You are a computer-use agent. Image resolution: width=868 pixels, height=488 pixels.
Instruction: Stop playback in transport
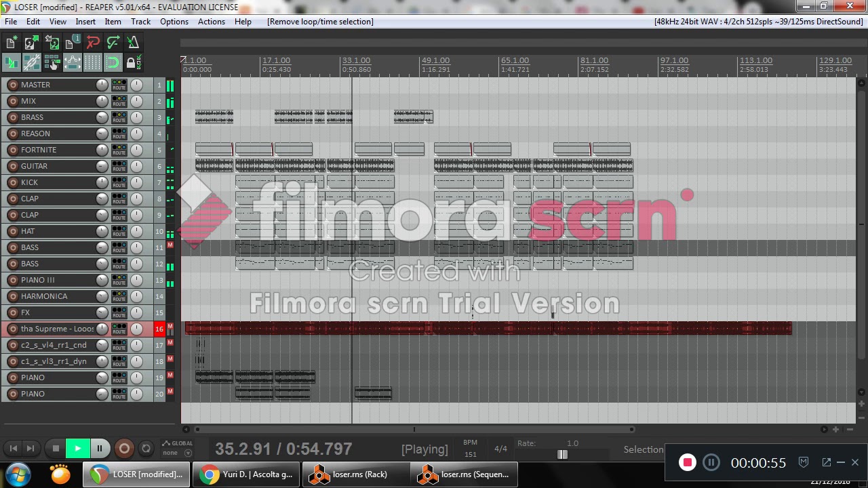[56, 449]
